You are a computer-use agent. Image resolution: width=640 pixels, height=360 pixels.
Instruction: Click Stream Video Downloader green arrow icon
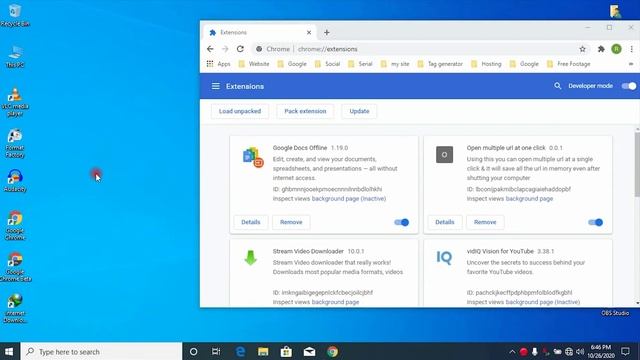pyautogui.click(x=250, y=258)
